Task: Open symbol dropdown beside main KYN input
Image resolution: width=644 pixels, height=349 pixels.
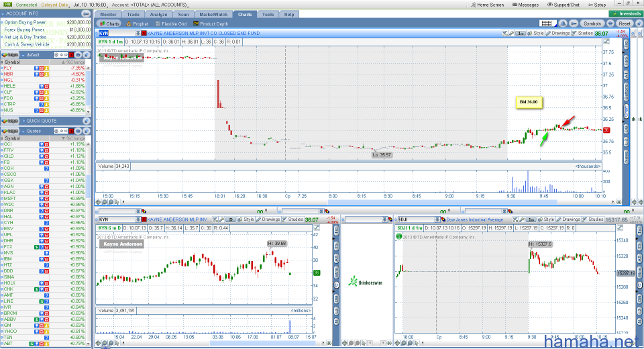Action: tap(138, 34)
